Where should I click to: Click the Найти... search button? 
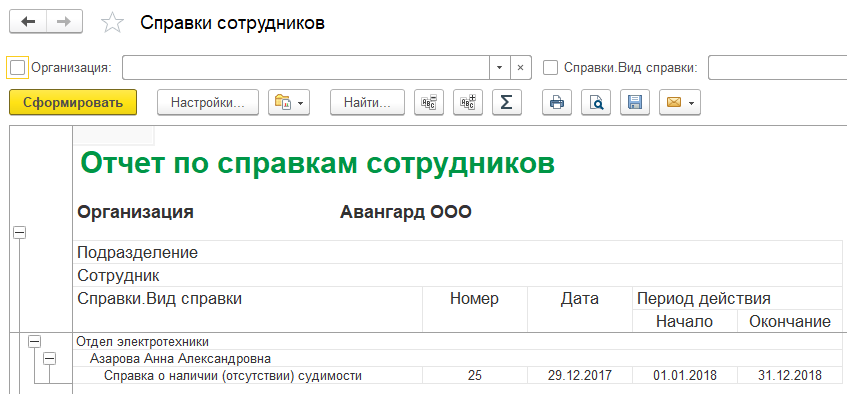tap(367, 102)
